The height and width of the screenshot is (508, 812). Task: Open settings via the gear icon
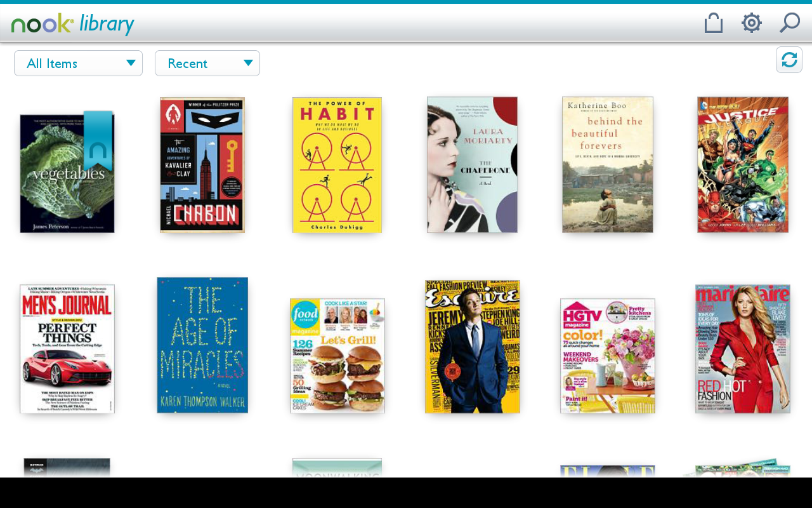(752, 23)
